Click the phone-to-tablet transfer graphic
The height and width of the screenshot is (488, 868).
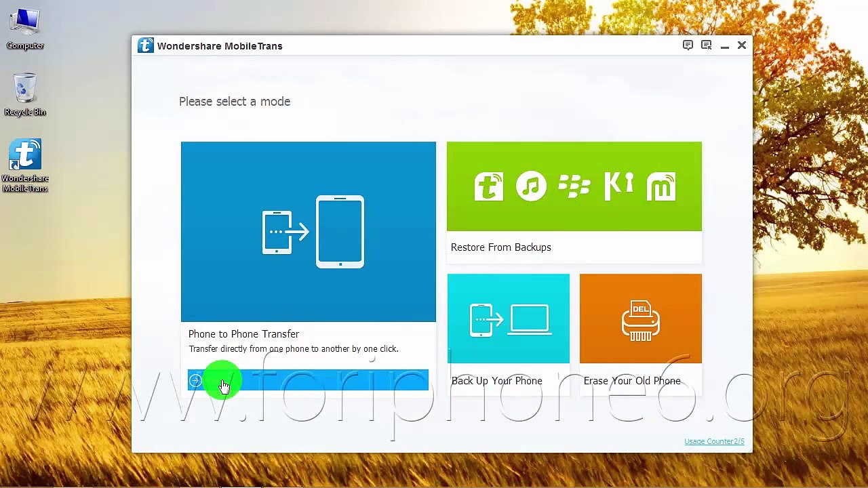coord(313,232)
